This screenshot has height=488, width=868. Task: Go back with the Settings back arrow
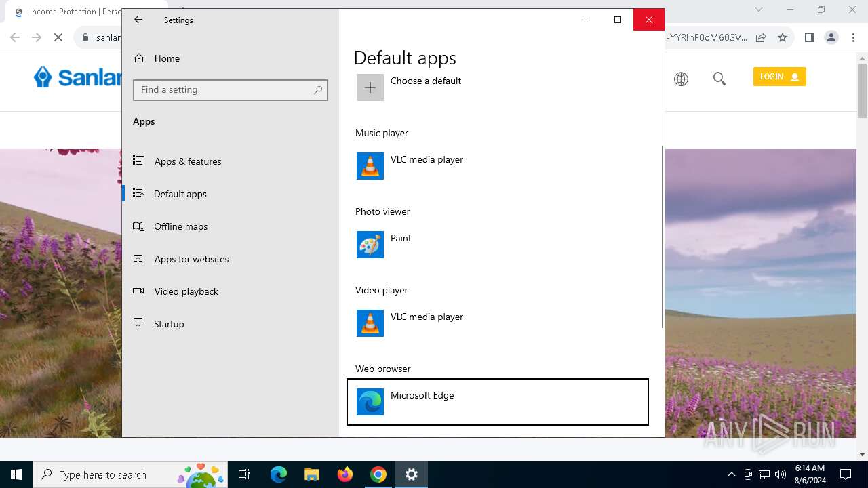click(x=138, y=20)
